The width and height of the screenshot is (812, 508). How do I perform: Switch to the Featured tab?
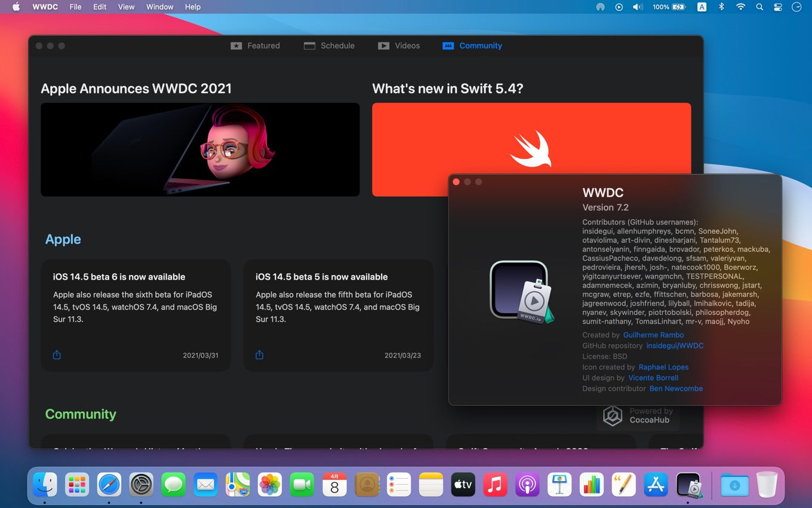pos(255,45)
